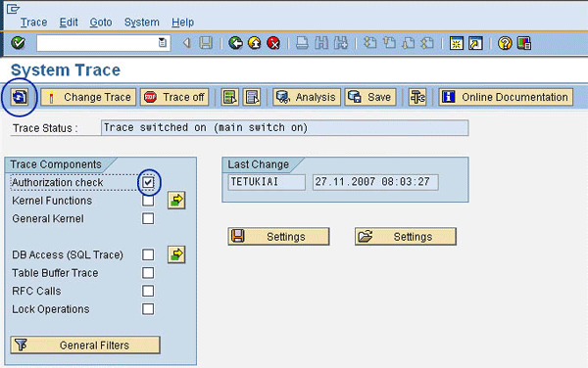Viewport: 588px width, 368px height.
Task: Click the TETUKIAI user field
Action: (x=267, y=182)
